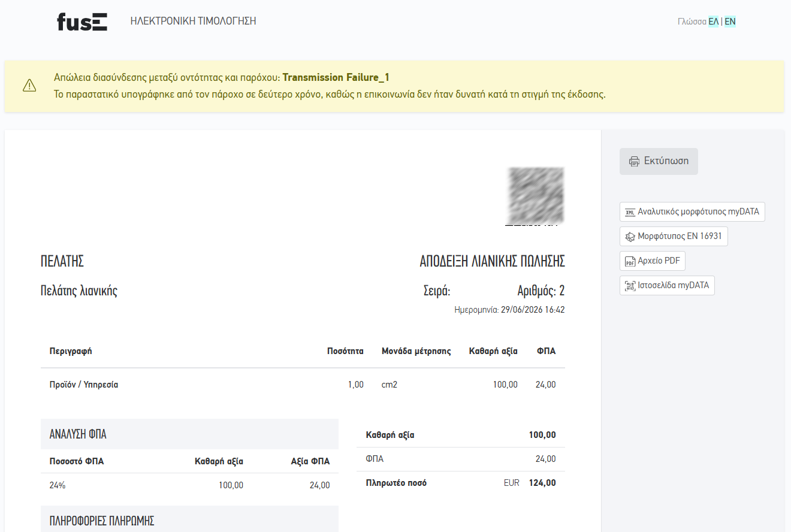Click the XML icon for myDATA format
The image size is (791, 532).
click(630, 212)
